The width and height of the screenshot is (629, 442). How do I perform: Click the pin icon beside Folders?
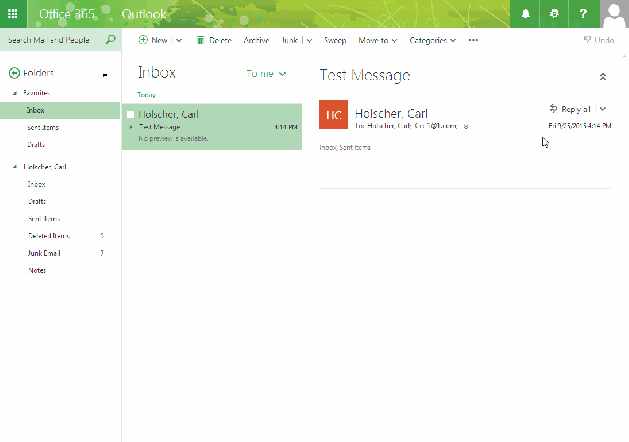click(105, 75)
